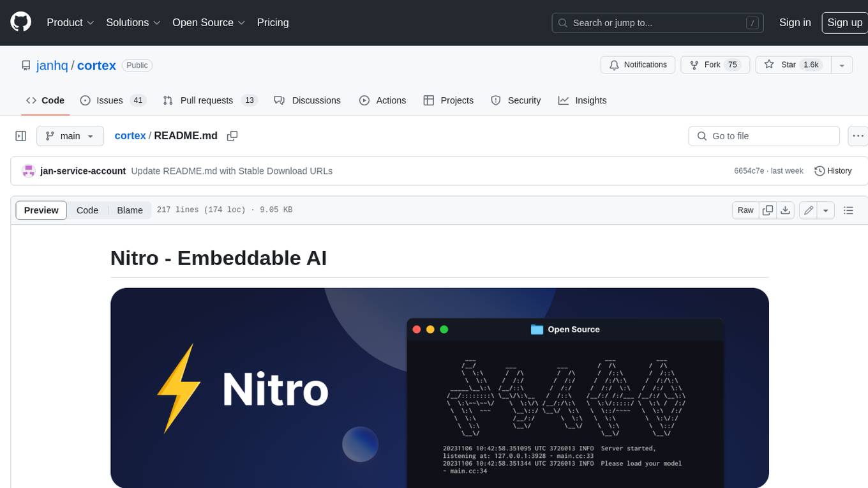Open the Pricing page

[273, 22]
